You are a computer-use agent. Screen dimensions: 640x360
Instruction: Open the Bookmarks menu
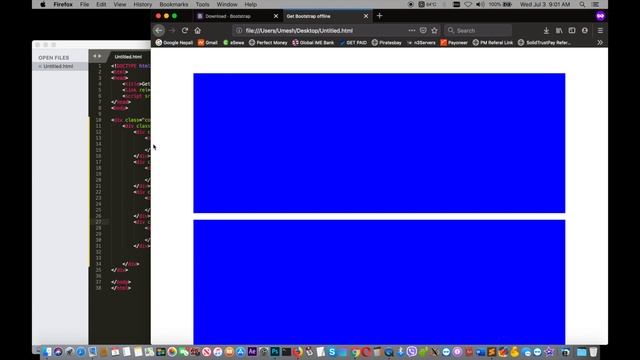click(x=174, y=4)
